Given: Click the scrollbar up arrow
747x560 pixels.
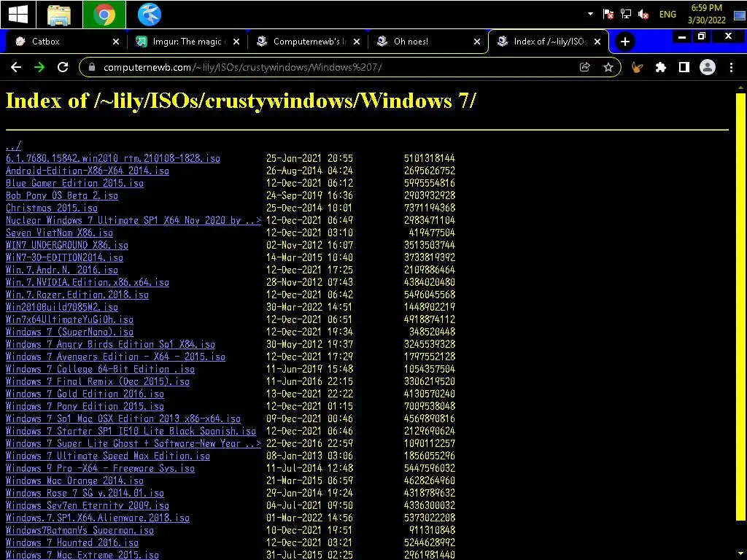Looking at the screenshot, I should click(x=740, y=87).
